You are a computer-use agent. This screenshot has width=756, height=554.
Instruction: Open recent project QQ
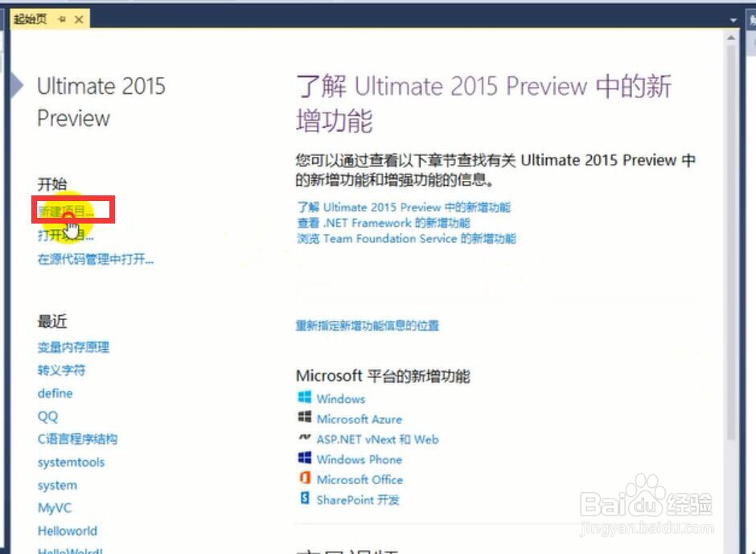pos(47,416)
